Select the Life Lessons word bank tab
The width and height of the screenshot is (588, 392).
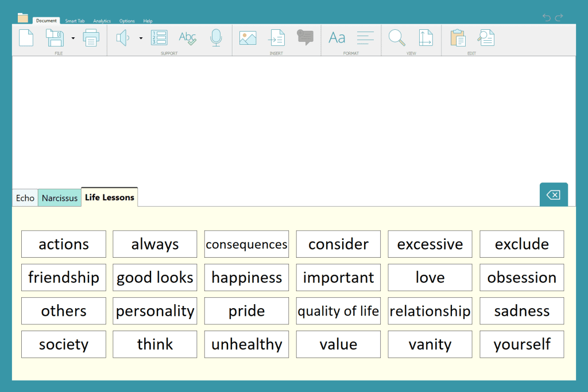[x=110, y=197]
